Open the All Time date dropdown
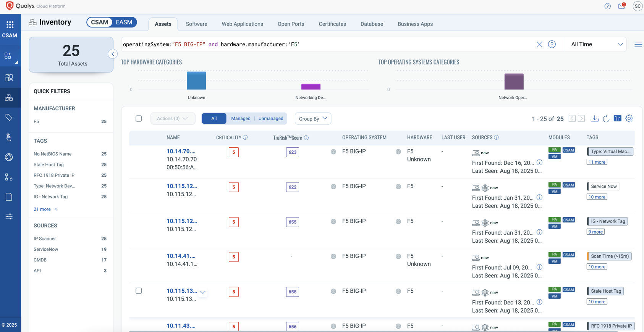This screenshot has width=644, height=332. 596,44
